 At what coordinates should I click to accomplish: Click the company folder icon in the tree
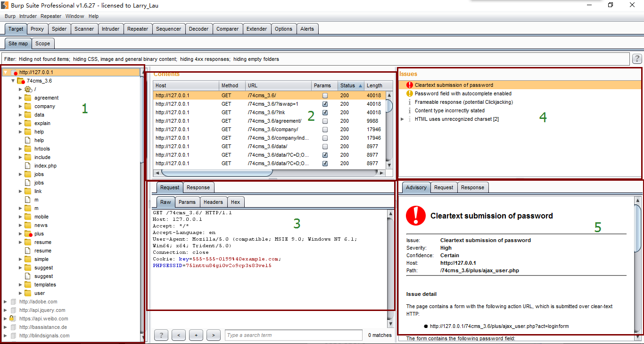pyautogui.click(x=28, y=106)
